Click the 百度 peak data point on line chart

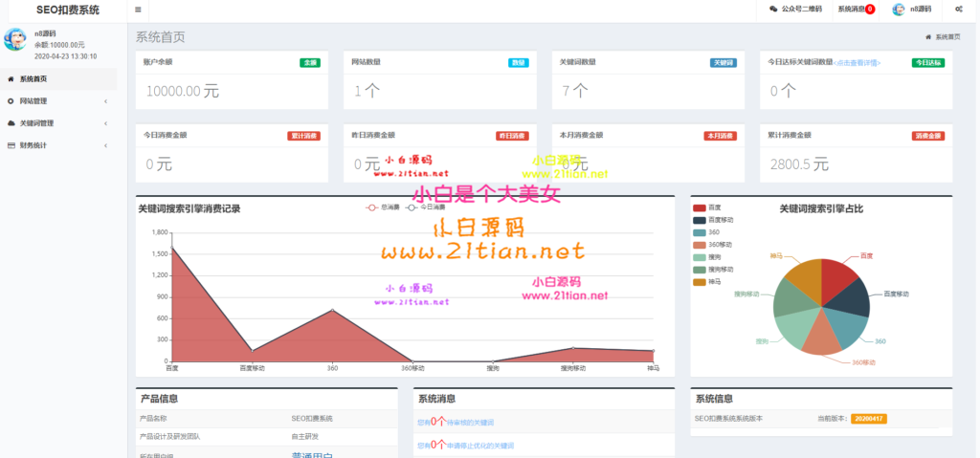coord(171,248)
